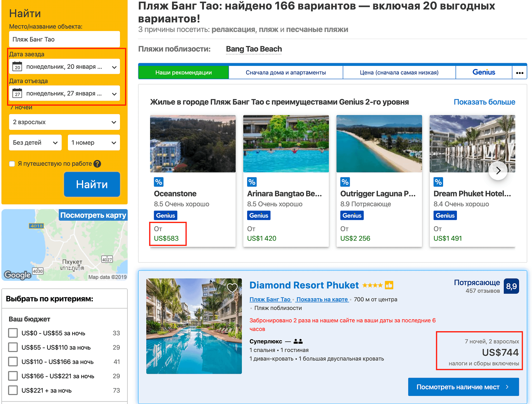Enable the US$221 + за ночь budget filter
Viewport: 532px width, 404px height.
[x=13, y=390]
